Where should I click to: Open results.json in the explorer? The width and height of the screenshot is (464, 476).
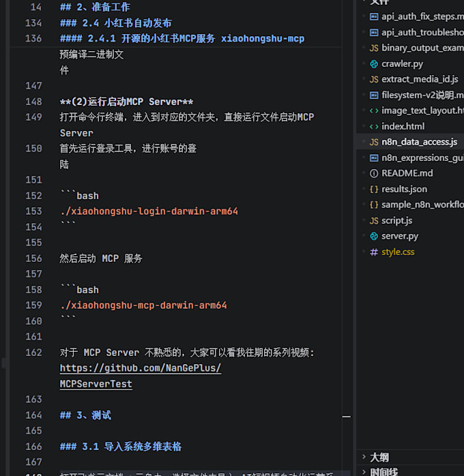pyautogui.click(x=404, y=189)
